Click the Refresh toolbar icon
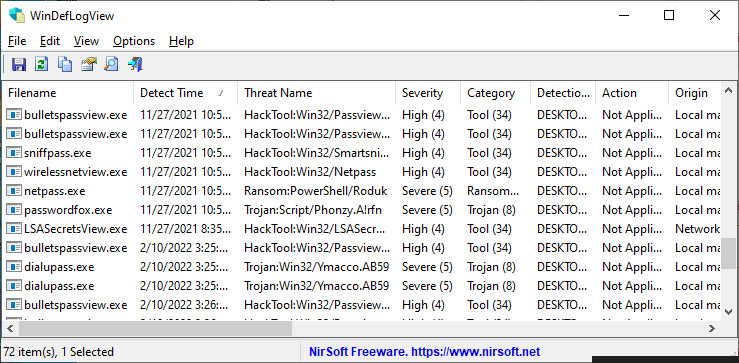 click(x=42, y=65)
